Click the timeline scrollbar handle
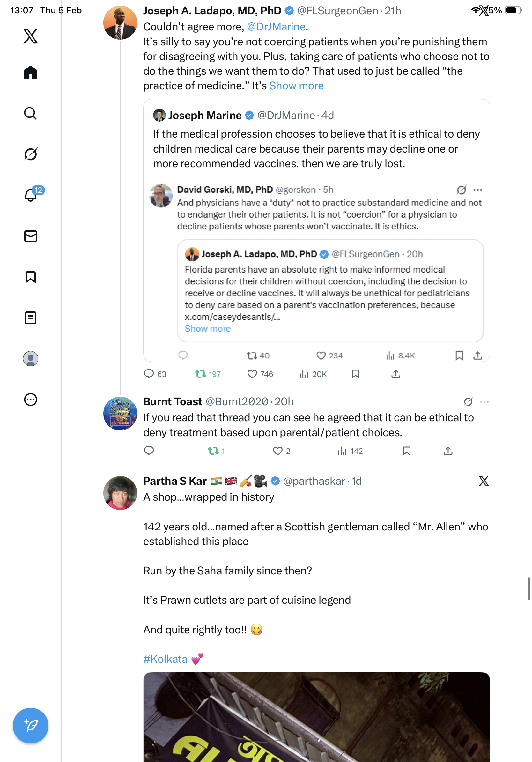The image size is (532, 762). pyautogui.click(x=529, y=589)
